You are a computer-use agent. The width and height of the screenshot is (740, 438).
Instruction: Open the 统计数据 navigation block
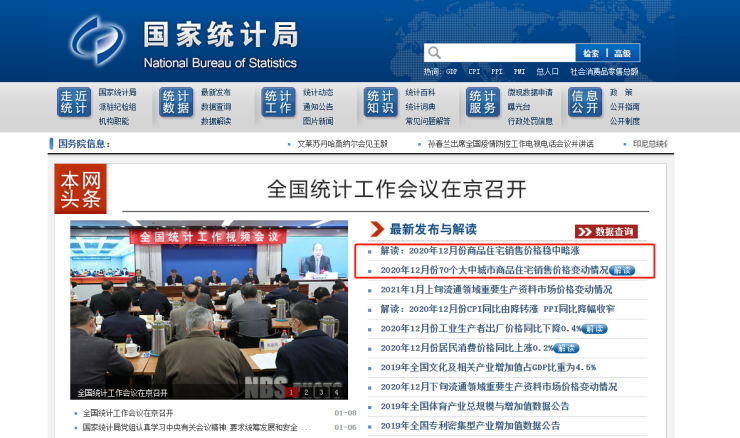click(176, 102)
